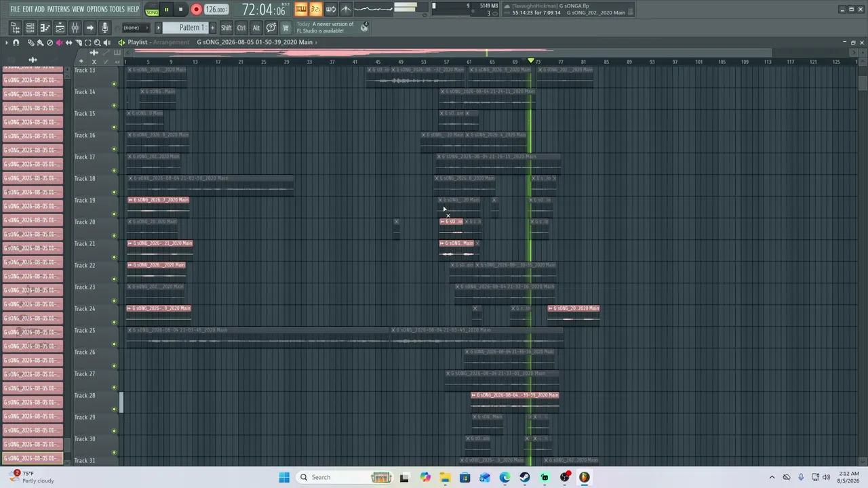Select the Paint brush tool in playlist
Screen dimensions: 868x488
click(x=40, y=43)
